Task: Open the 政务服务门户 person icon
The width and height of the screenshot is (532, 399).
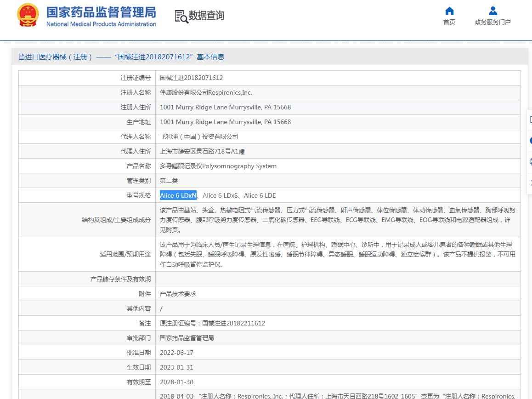Action: click(x=492, y=11)
